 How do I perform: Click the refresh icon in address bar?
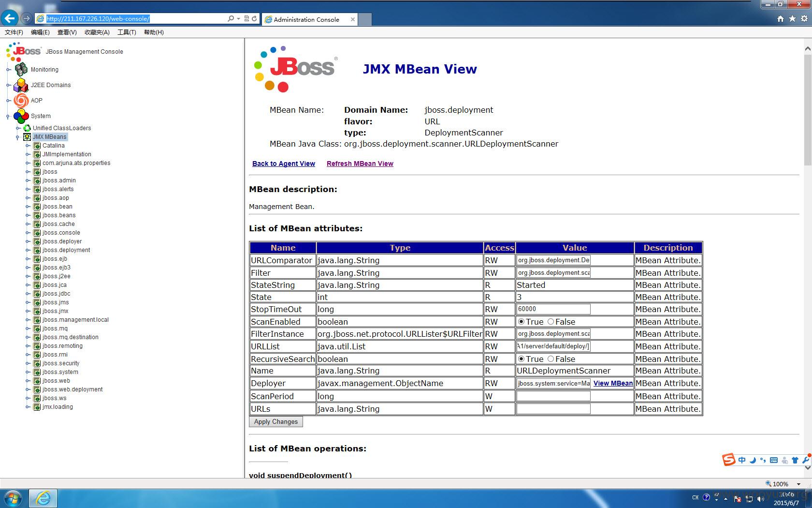(254, 19)
